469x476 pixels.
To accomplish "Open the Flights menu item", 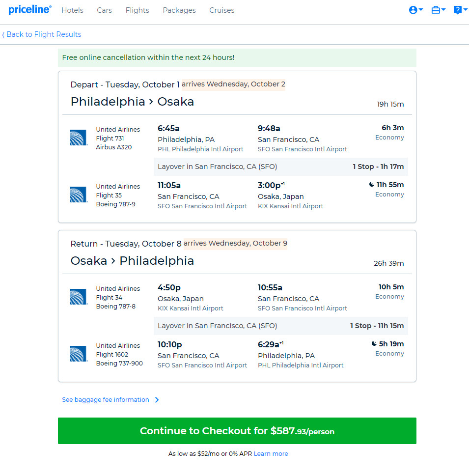I will pyautogui.click(x=137, y=10).
